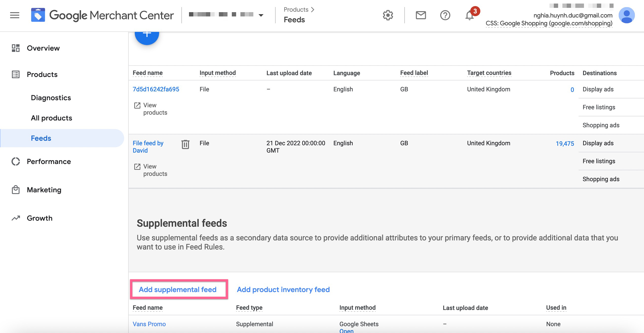The image size is (644, 333).
Task: Click the Performance circle icon in sidebar
Action: click(x=16, y=161)
